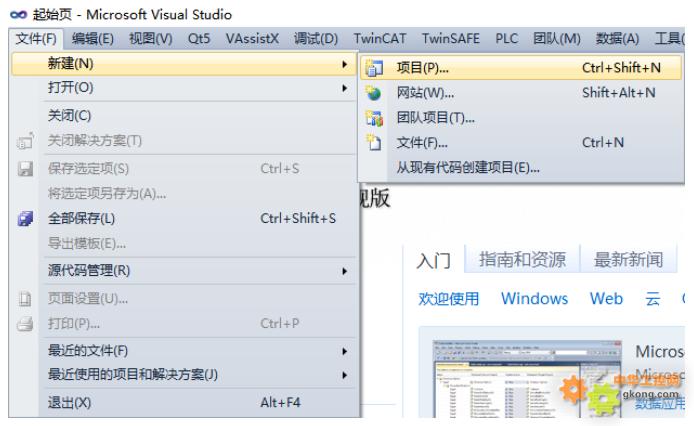694x426 pixels.
Task: Open the Qt5 menu
Action: pos(199,39)
